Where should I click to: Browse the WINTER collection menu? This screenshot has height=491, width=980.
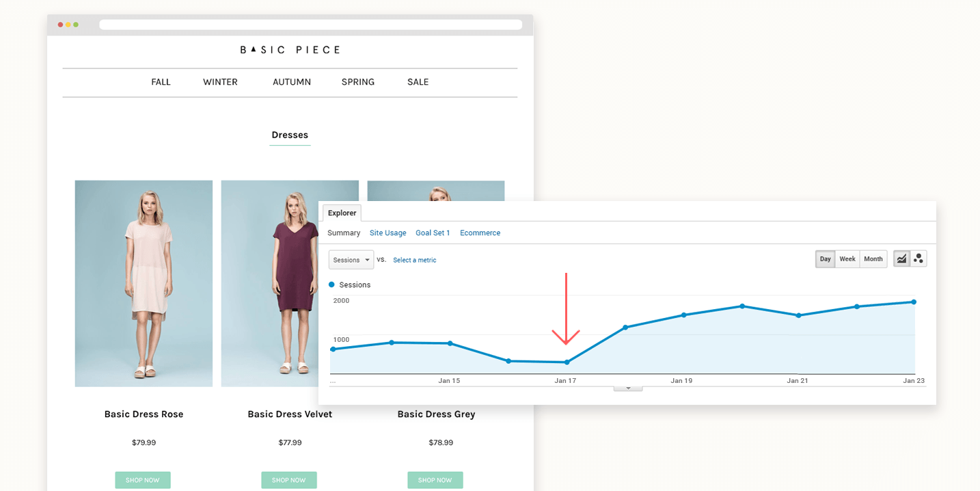220,81
